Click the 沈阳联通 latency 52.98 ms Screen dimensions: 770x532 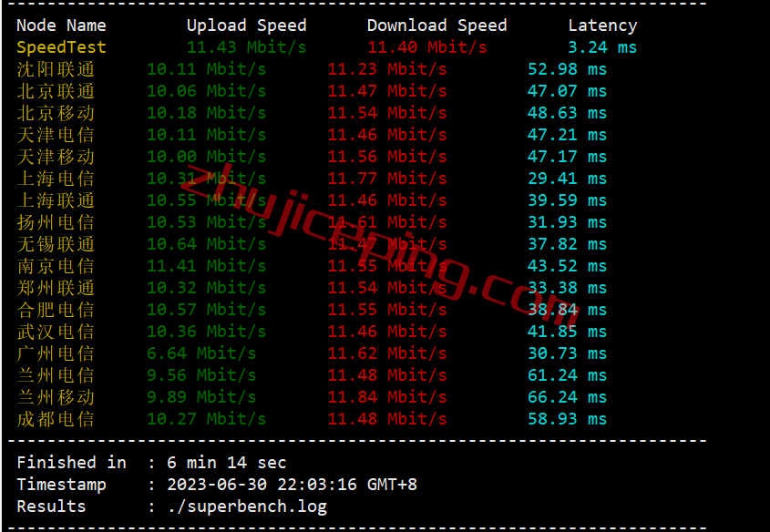point(567,69)
